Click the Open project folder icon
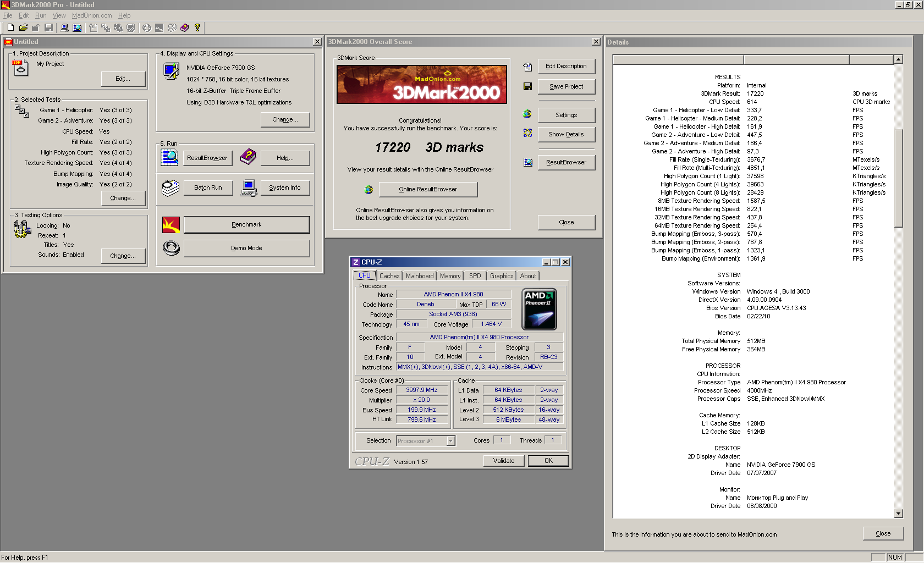 coord(23,27)
